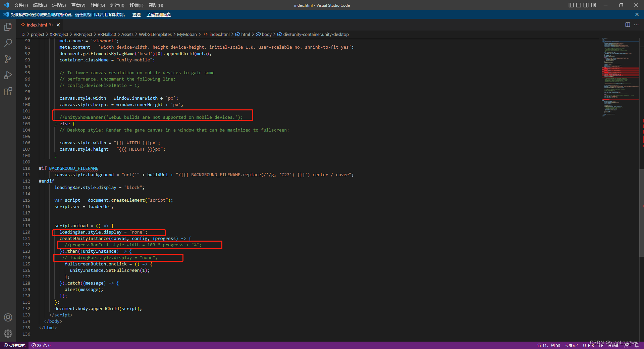
Task: Open editor More Actions ellipsis
Action: coord(636,25)
